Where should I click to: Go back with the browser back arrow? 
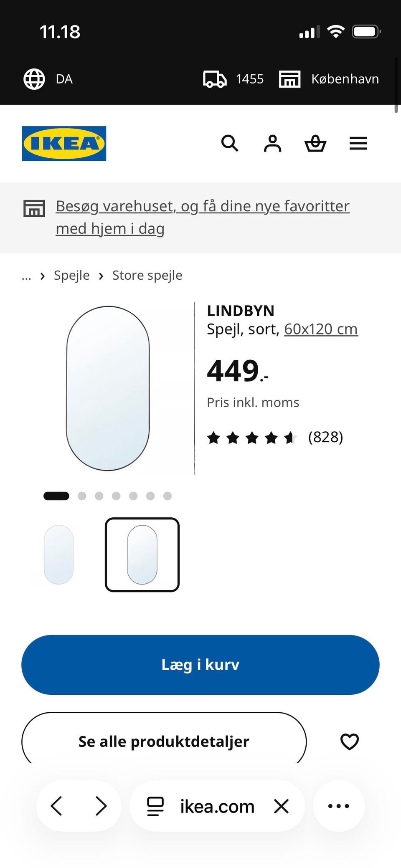pos(56,806)
